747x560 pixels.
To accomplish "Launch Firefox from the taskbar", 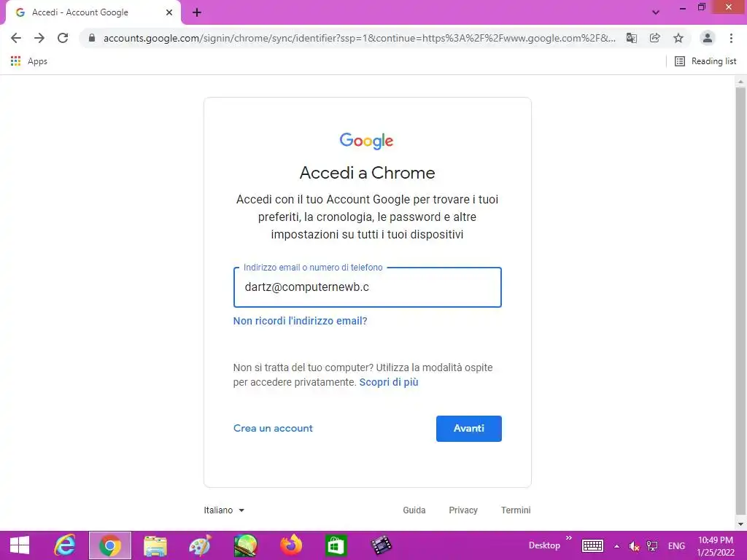I will click(290, 545).
